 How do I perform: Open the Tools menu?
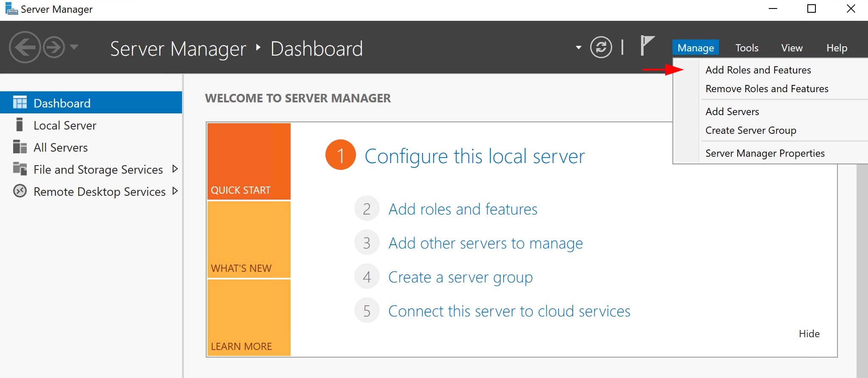tap(747, 48)
